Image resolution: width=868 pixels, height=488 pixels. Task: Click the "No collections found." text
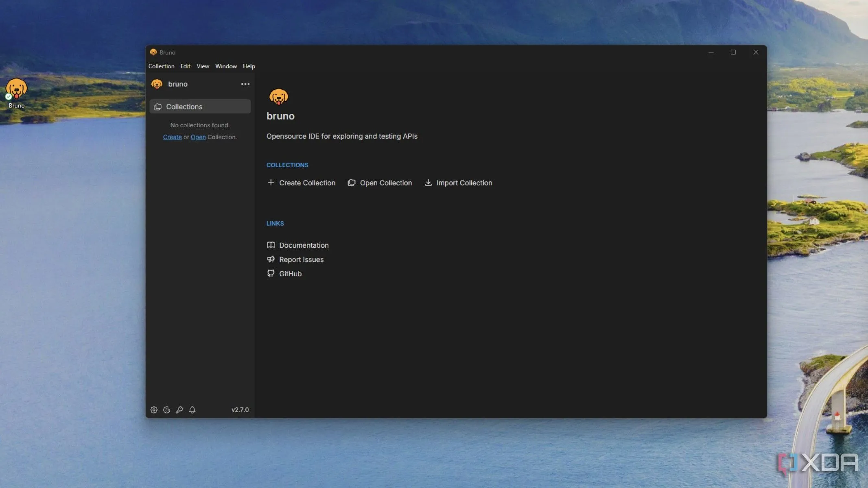tap(200, 125)
